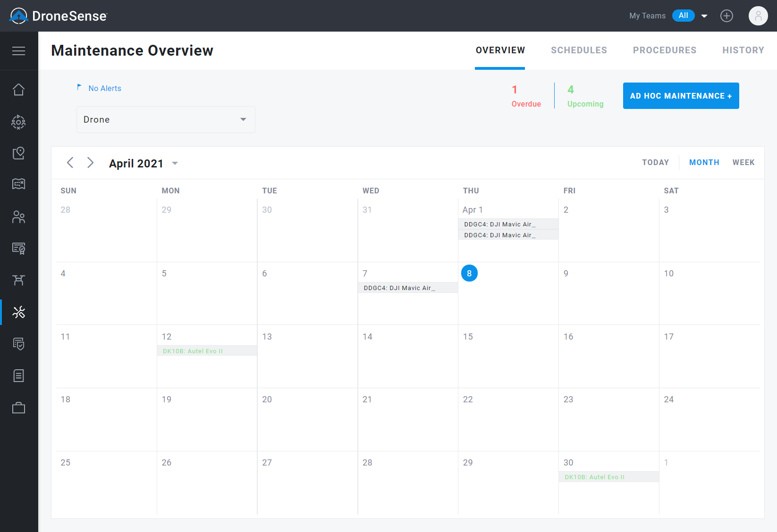This screenshot has width=777, height=532.
Task: Open first DDGC4 event on Apr 1
Action: [508, 224]
